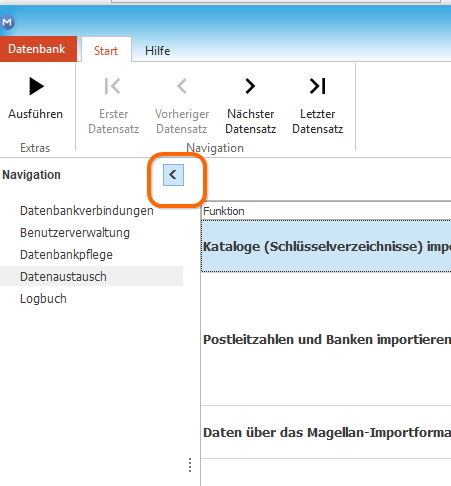
Task: Click the vertical dots splitter handle
Action: (190, 465)
